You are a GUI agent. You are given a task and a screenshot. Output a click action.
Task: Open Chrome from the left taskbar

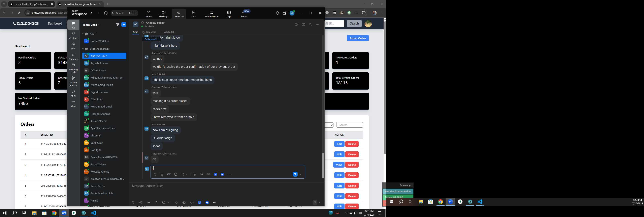point(54,213)
